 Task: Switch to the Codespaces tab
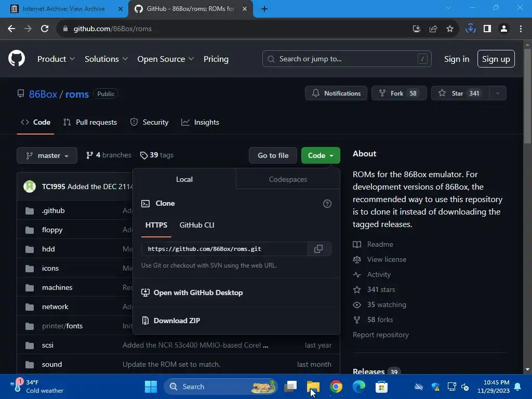click(x=288, y=179)
